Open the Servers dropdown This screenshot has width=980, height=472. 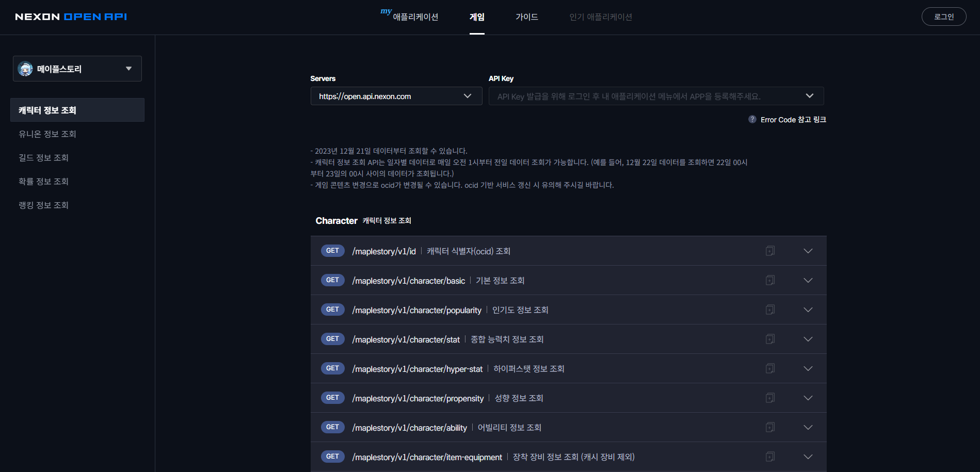point(467,96)
